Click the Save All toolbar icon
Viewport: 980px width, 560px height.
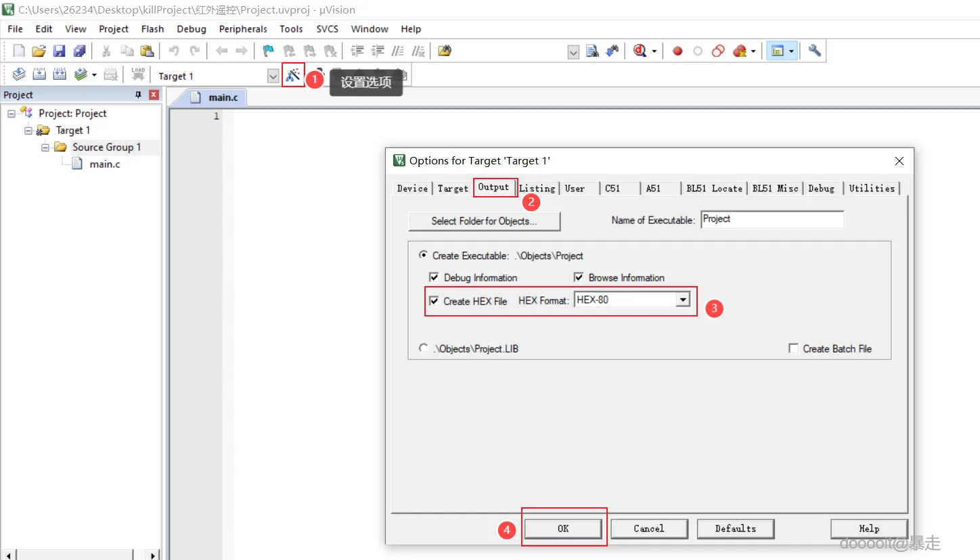80,51
